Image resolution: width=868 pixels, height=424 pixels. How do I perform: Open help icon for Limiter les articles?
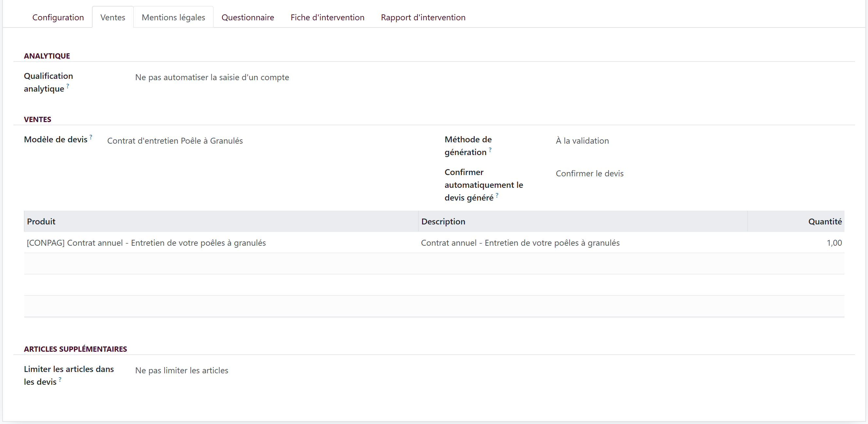click(60, 379)
